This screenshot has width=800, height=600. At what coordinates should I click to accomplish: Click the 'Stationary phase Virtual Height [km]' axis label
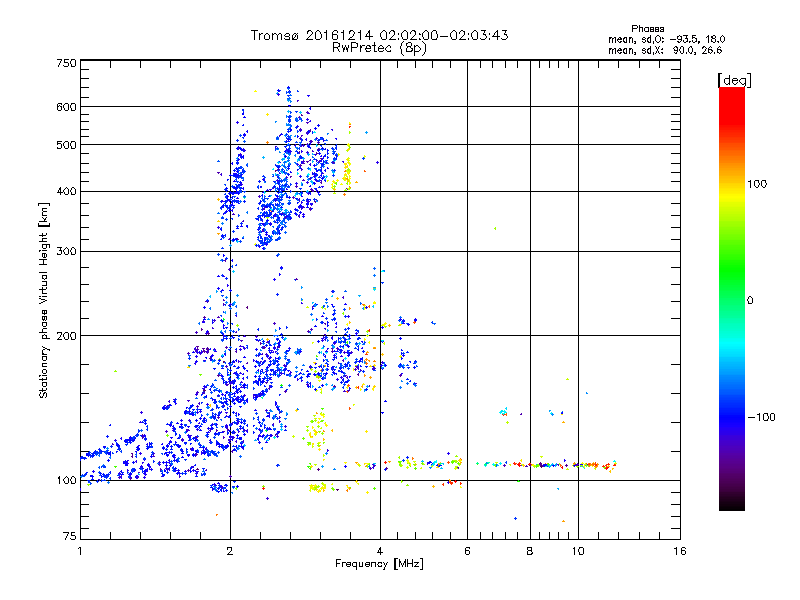click(x=44, y=300)
